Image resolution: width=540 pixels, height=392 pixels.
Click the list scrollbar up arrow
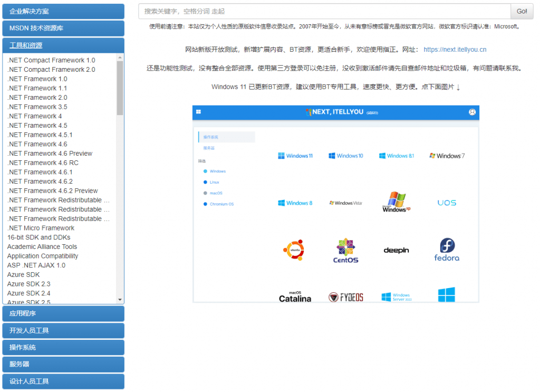120,57
